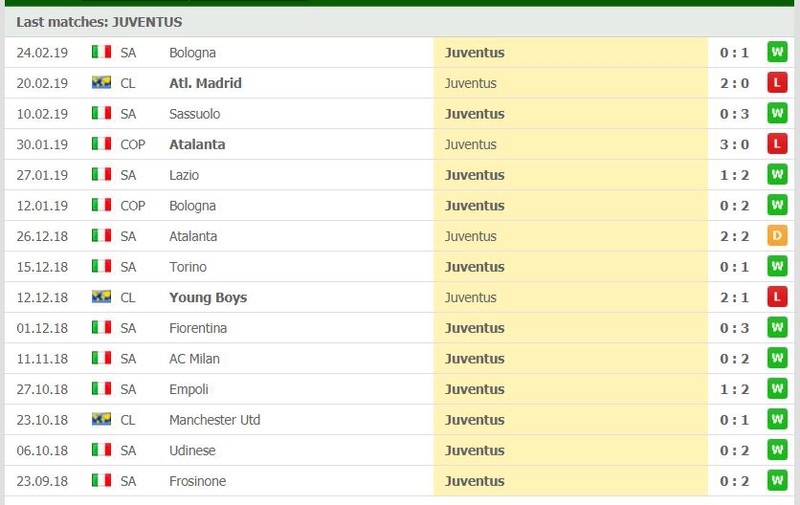This screenshot has width=800, height=505.
Task: Click Champions League flag icon on Young Boys row
Action: [x=102, y=296]
